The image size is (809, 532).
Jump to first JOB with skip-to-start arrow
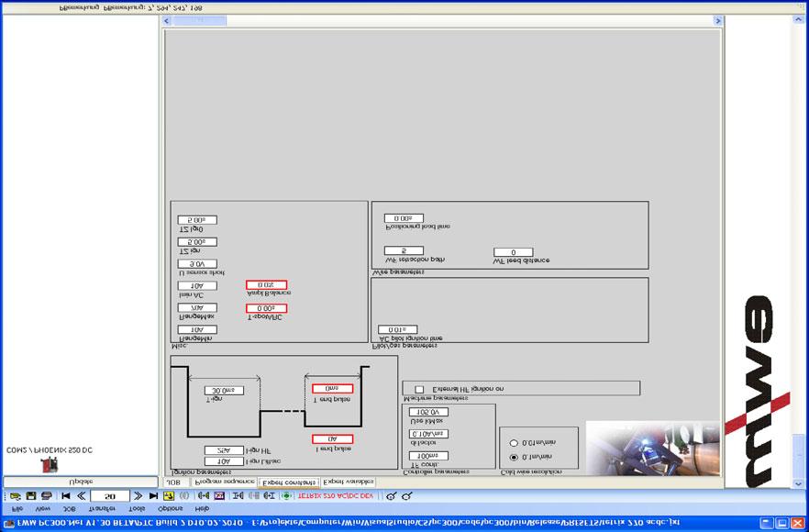65,496
